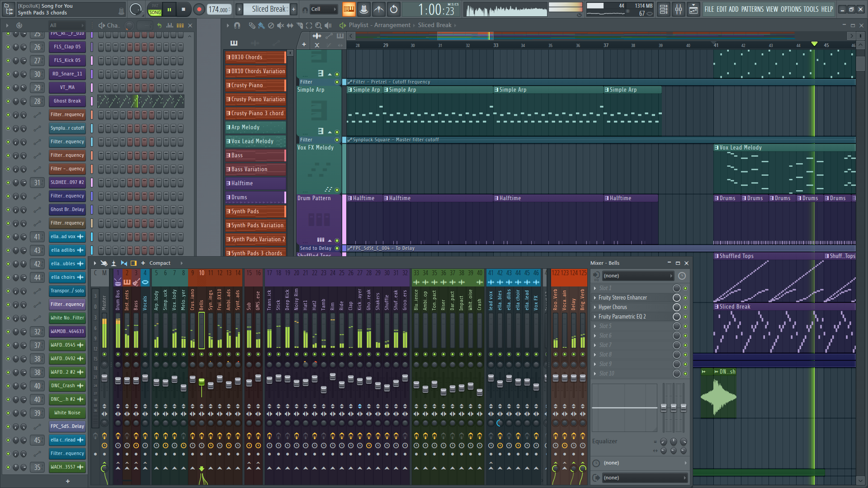Select the Master mixer track fader
The width and height of the screenshot is (868, 488).
point(104,378)
